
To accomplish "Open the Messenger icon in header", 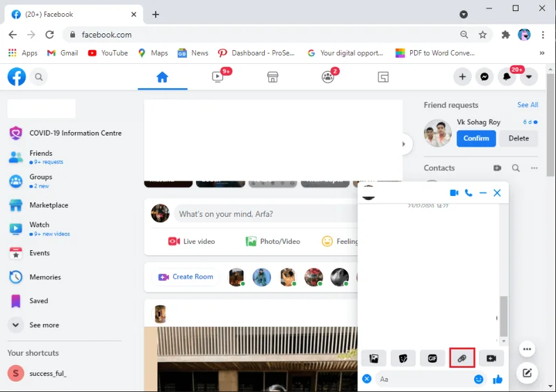I will tap(484, 76).
